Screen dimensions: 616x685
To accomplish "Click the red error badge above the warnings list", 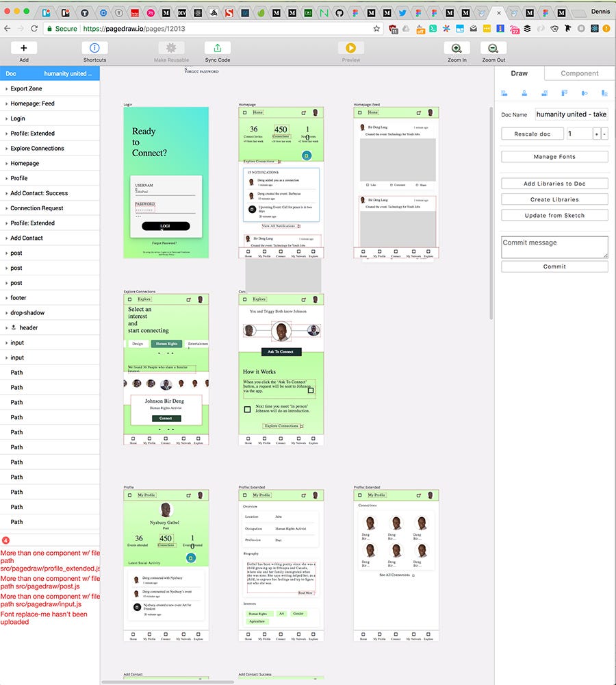I will click(x=6, y=540).
